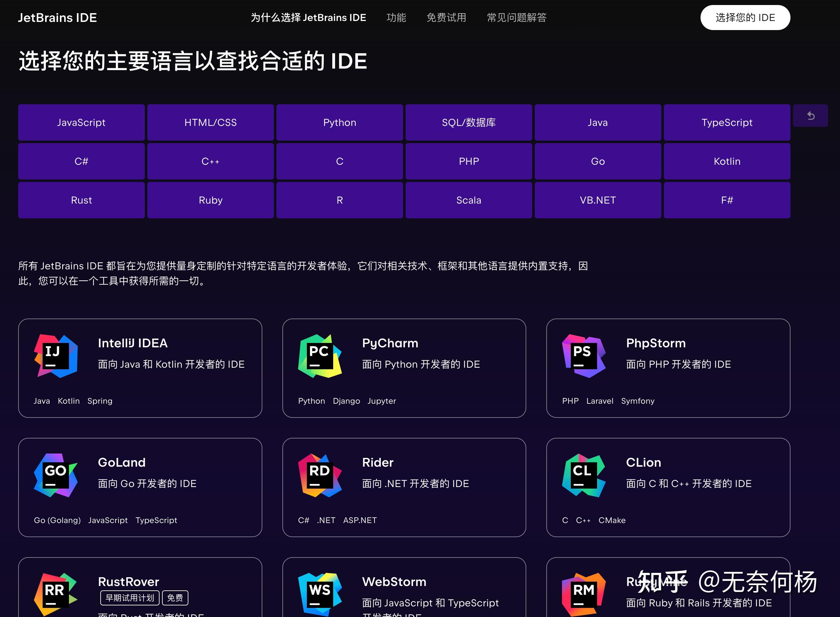Screen dimensions: 840x617
Task: Toggle the Kotlin language filter
Action: [727, 161]
